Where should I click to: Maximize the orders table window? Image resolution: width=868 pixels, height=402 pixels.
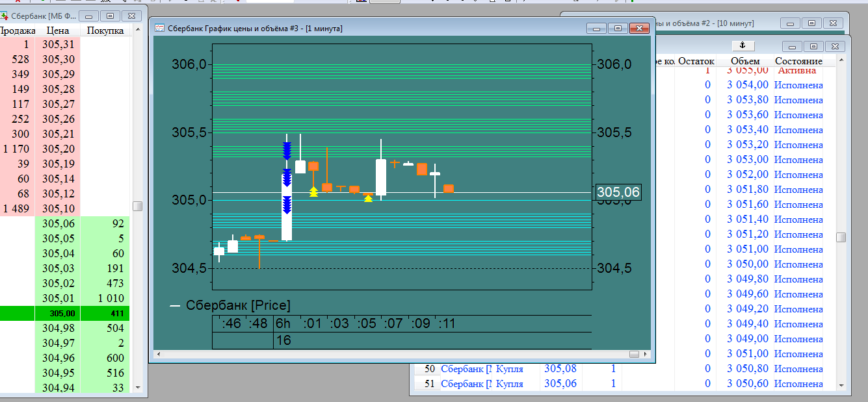(x=812, y=46)
